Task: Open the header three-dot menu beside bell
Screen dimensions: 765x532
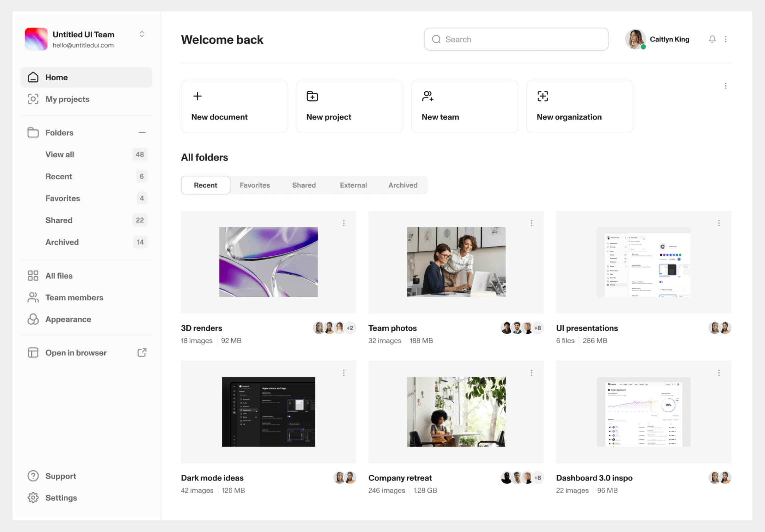Action: 725,39
